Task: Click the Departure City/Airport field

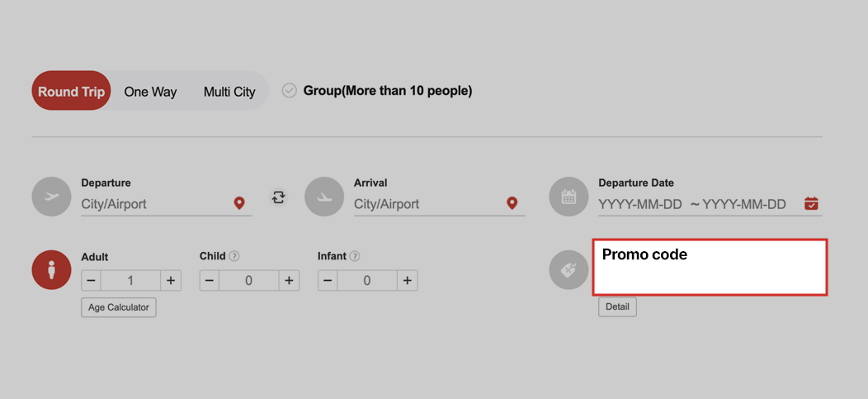Action: click(155, 204)
